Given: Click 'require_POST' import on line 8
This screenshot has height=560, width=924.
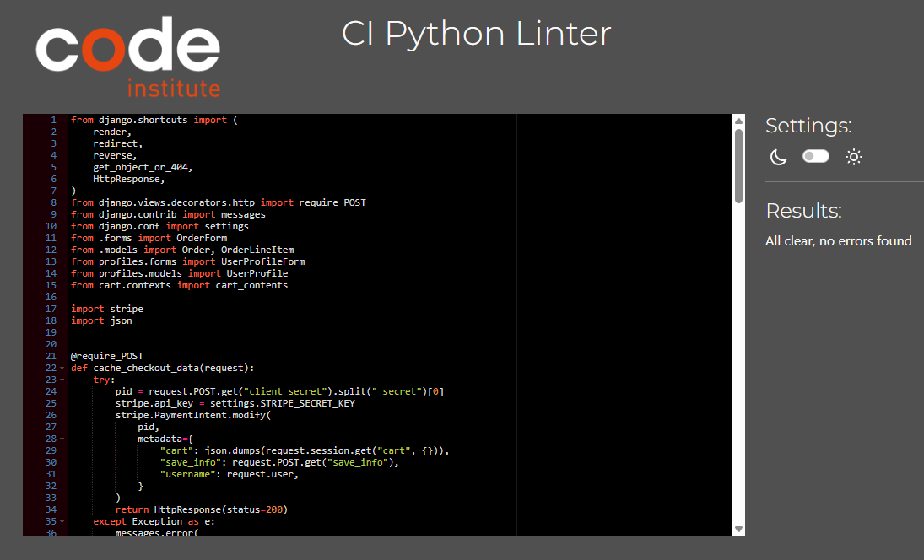Looking at the screenshot, I should tap(332, 202).
